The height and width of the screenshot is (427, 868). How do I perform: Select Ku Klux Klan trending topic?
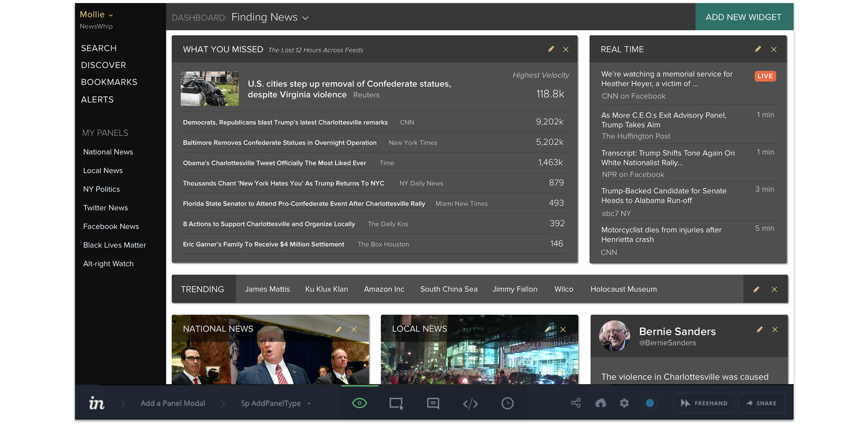(x=326, y=289)
